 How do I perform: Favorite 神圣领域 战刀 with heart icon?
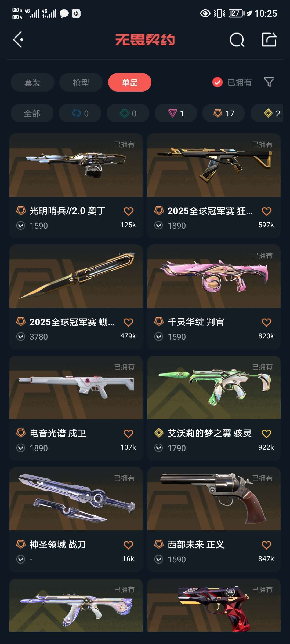pyautogui.click(x=128, y=545)
